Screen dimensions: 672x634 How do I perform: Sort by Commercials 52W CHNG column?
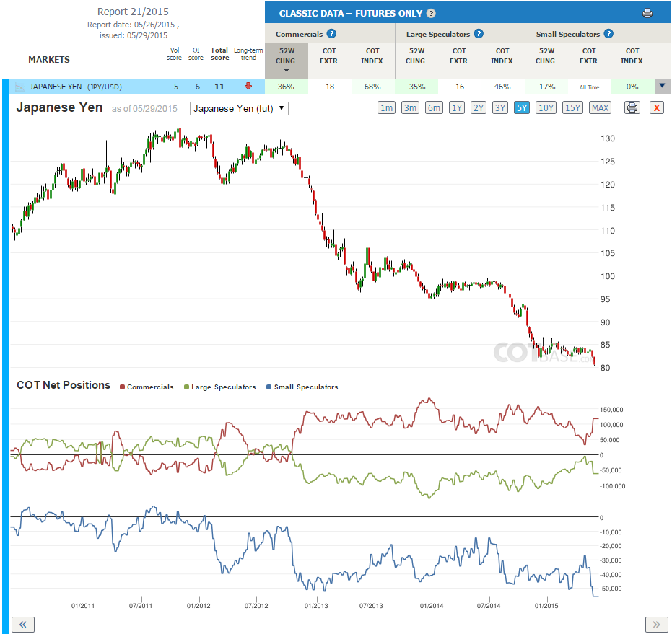(x=287, y=60)
